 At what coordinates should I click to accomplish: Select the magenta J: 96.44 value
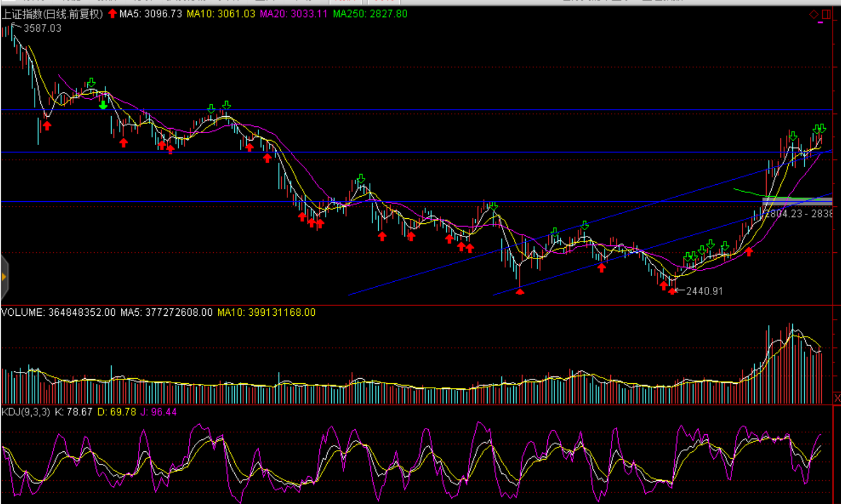point(158,412)
